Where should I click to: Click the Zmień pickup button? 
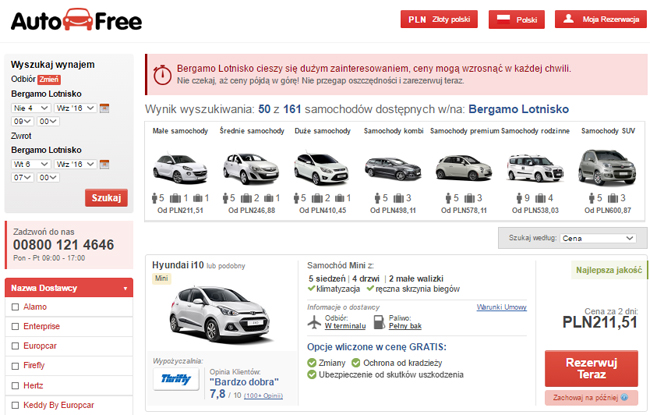pos(49,79)
